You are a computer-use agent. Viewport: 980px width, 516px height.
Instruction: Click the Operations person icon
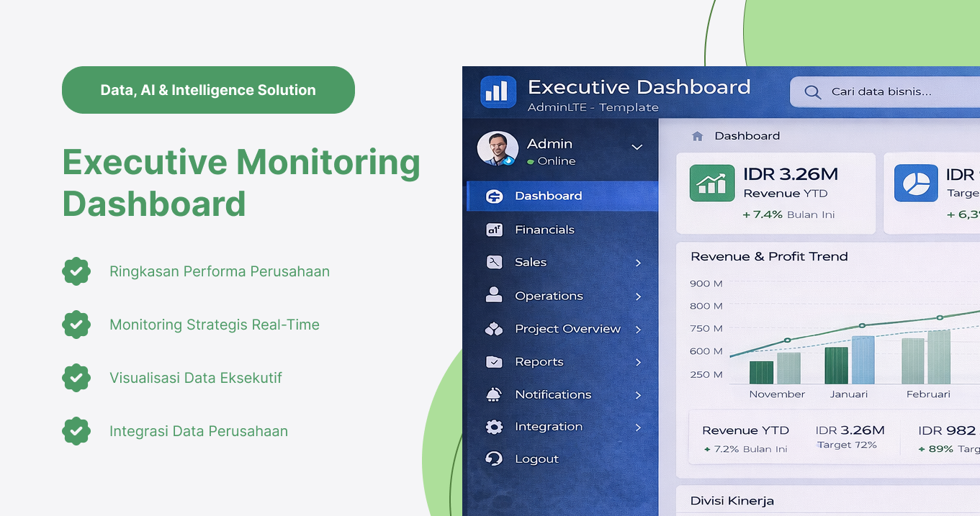pos(494,295)
